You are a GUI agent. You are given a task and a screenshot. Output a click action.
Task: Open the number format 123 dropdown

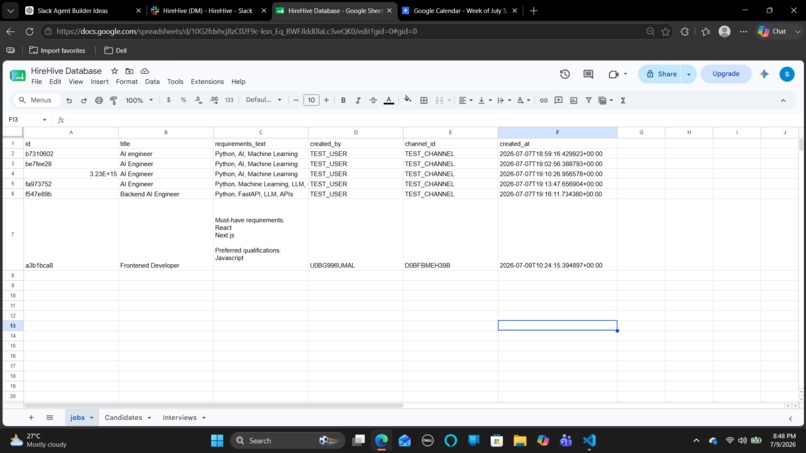click(229, 100)
